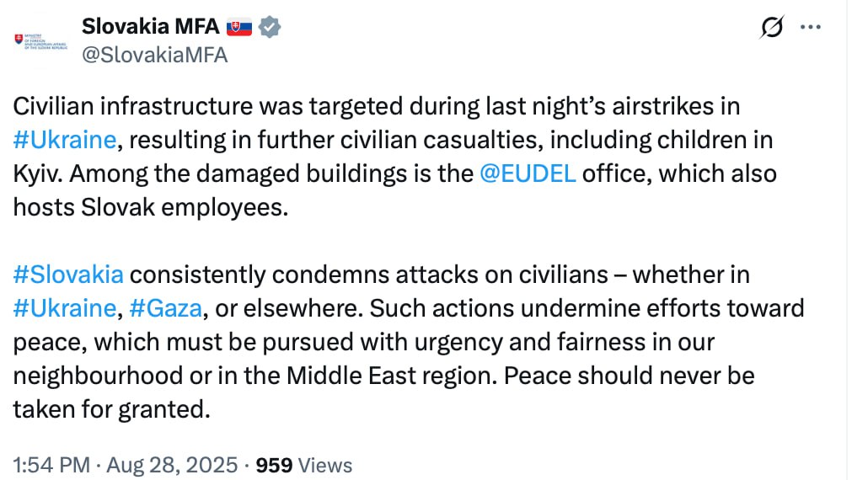Click the gray verified badge icon

270,26
